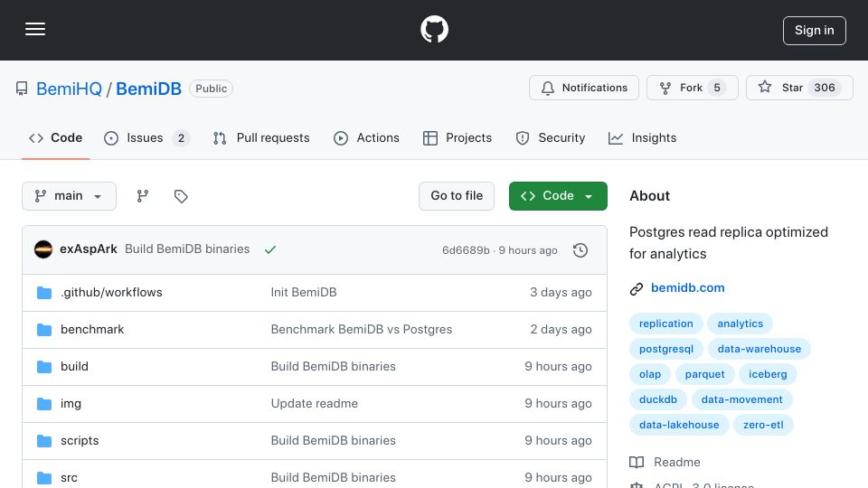Open Build BemiDB binaries commit in build row

point(334,366)
